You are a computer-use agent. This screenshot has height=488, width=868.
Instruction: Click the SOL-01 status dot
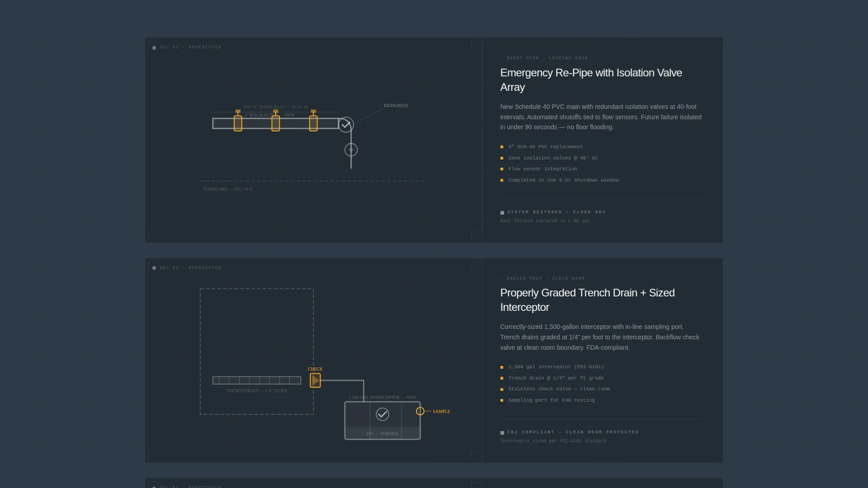point(154,47)
